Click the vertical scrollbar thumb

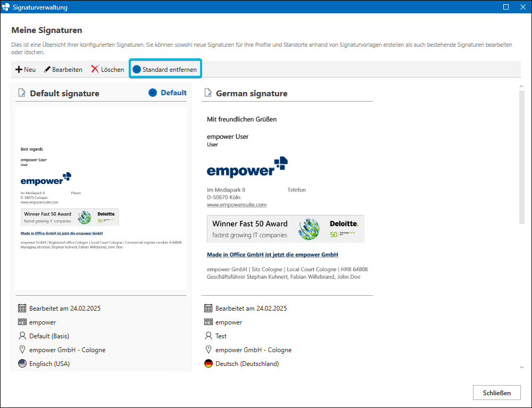click(522, 157)
